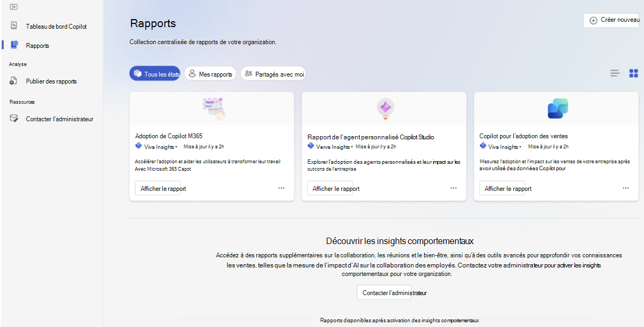Open more options for Copilot adoption des ventes
Viewport: 644px width, 327px height.
pyautogui.click(x=626, y=188)
